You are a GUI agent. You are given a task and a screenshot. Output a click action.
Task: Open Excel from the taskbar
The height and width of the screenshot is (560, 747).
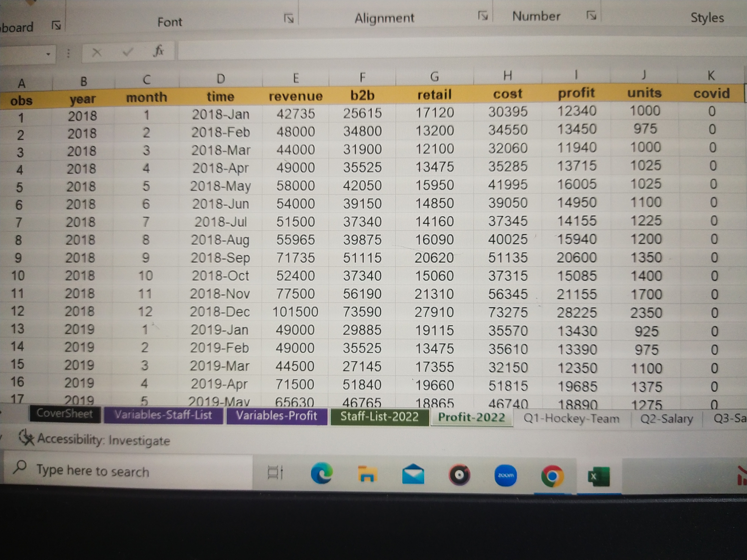598,476
